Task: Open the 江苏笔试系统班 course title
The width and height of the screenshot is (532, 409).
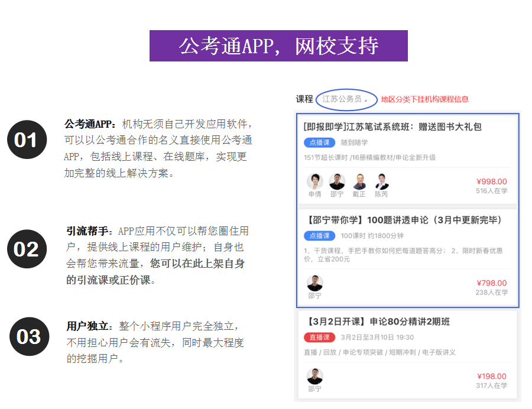Action: (392, 127)
